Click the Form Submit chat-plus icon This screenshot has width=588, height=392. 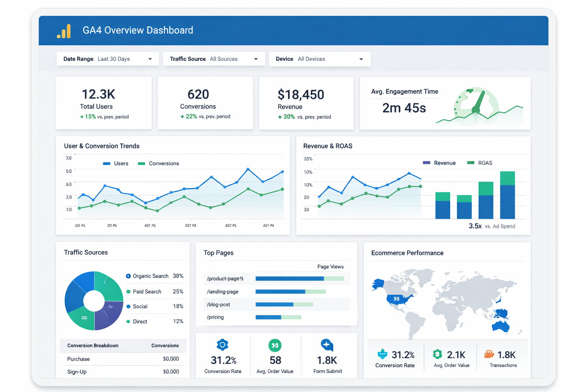point(327,345)
